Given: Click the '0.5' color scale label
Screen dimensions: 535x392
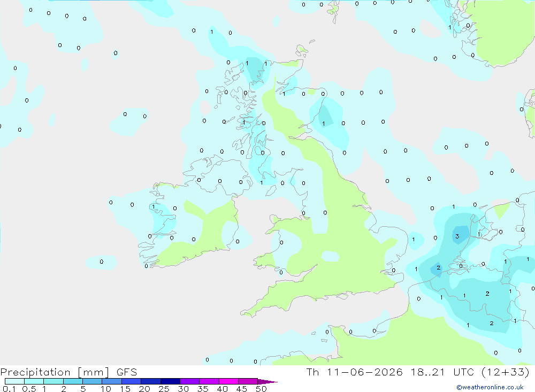Looking at the screenshot, I should coord(29,389).
